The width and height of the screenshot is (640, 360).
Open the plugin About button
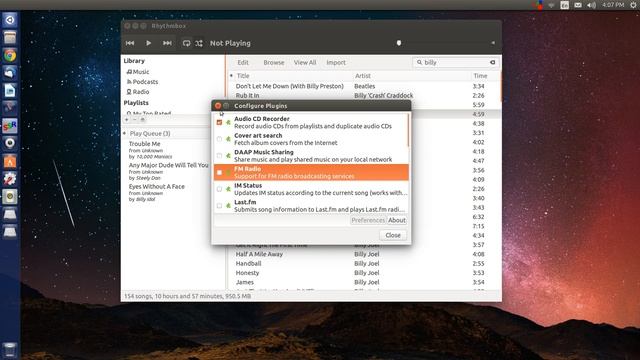tap(397, 220)
